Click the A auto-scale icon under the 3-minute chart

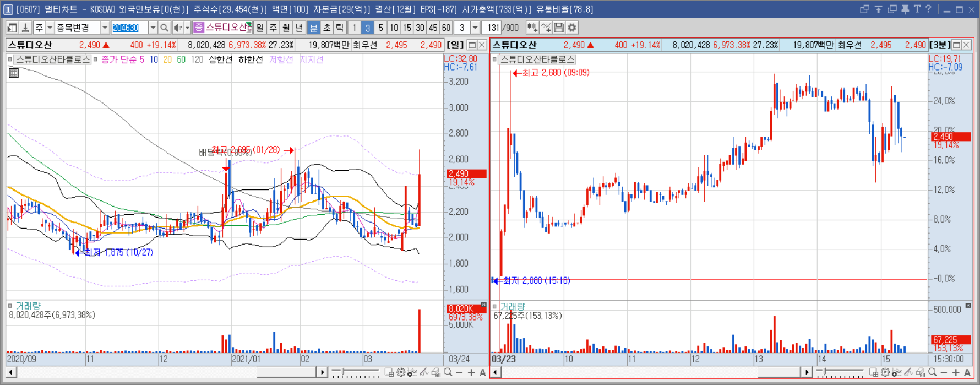point(967,373)
